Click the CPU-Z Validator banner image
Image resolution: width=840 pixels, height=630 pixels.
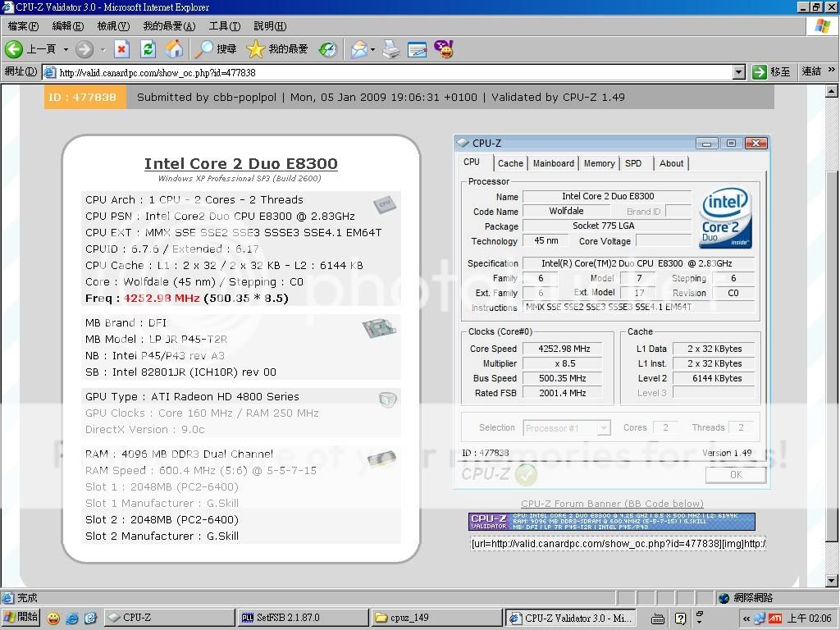point(612,521)
